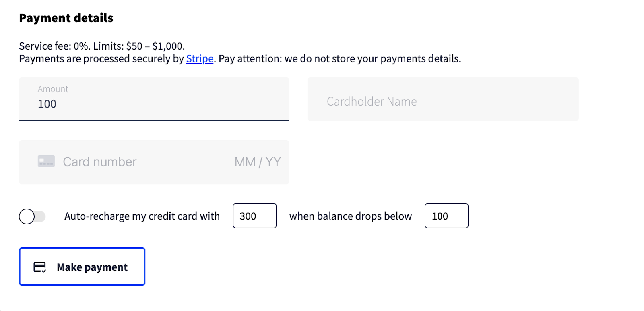Click the small 'Amount' floating label
Screen dimensions: 644x311
53,89
